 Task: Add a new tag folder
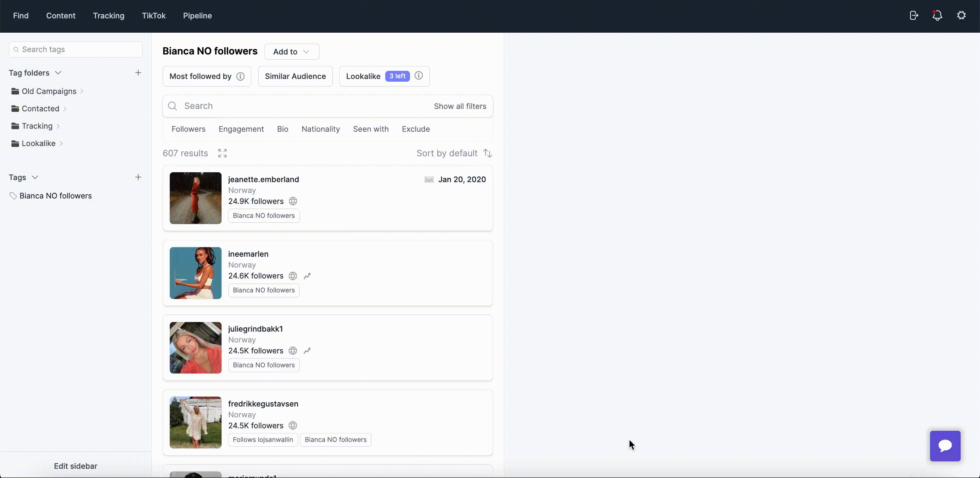pyautogui.click(x=138, y=73)
